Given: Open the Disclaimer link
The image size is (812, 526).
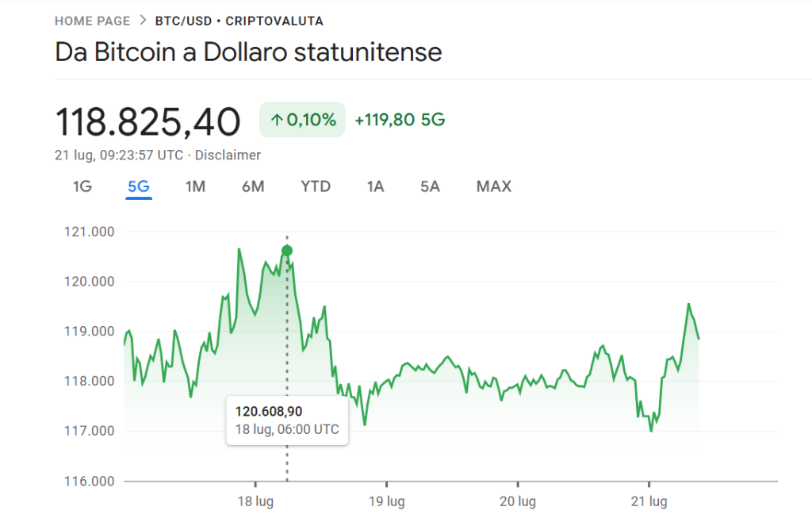Looking at the screenshot, I should click(x=228, y=155).
